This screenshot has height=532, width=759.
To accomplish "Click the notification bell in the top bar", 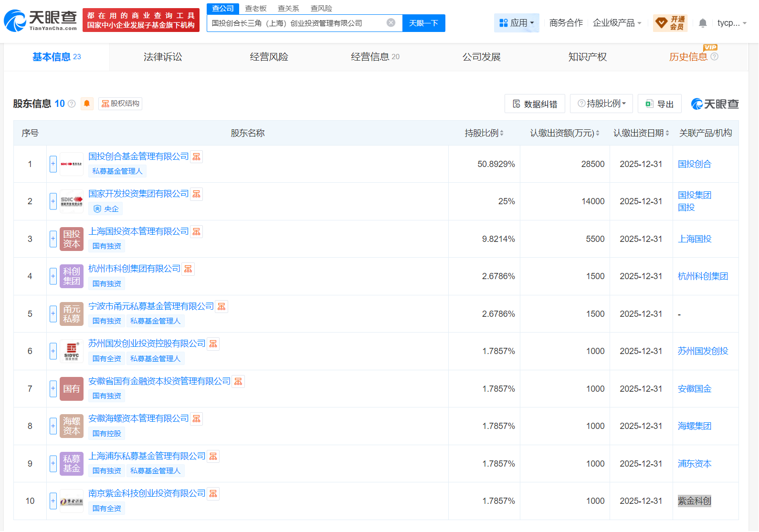I will [x=702, y=23].
